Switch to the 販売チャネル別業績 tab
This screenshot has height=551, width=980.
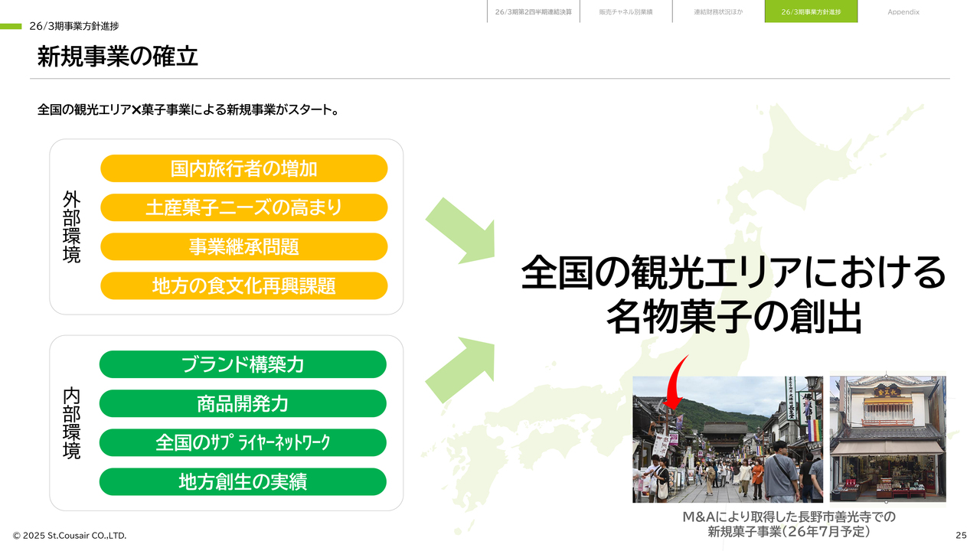pyautogui.click(x=626, y=12)
